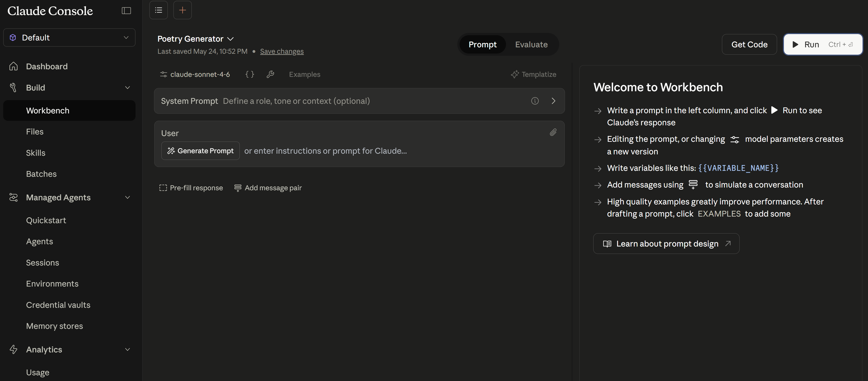868x381 pixels.
Task: Open Sessions in sidebar
Action: 43,263
